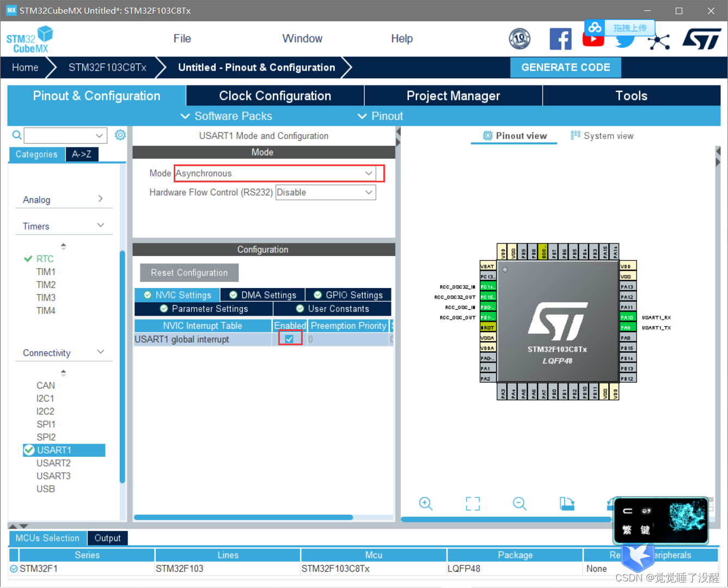Open the File menu
728x588 pixels.
tap(182, 39)
